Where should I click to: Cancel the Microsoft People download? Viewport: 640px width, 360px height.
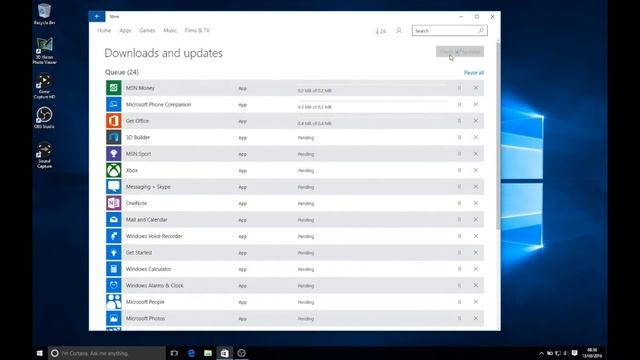[x=476, y=302]
